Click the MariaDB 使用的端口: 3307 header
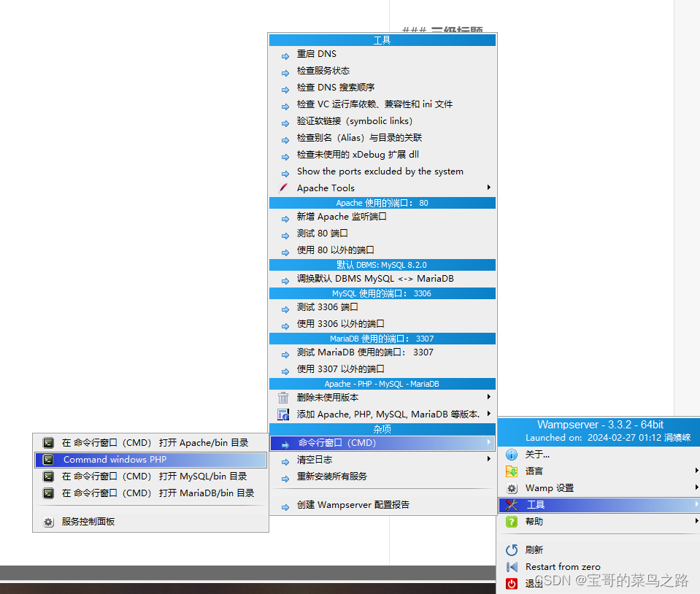The image size is (700, 594). point(382,339)
